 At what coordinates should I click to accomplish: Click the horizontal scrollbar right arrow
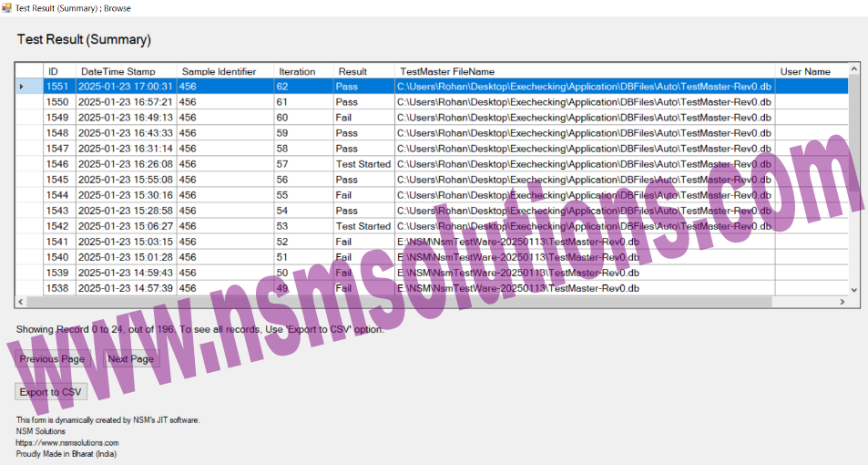tap(842, 302)
